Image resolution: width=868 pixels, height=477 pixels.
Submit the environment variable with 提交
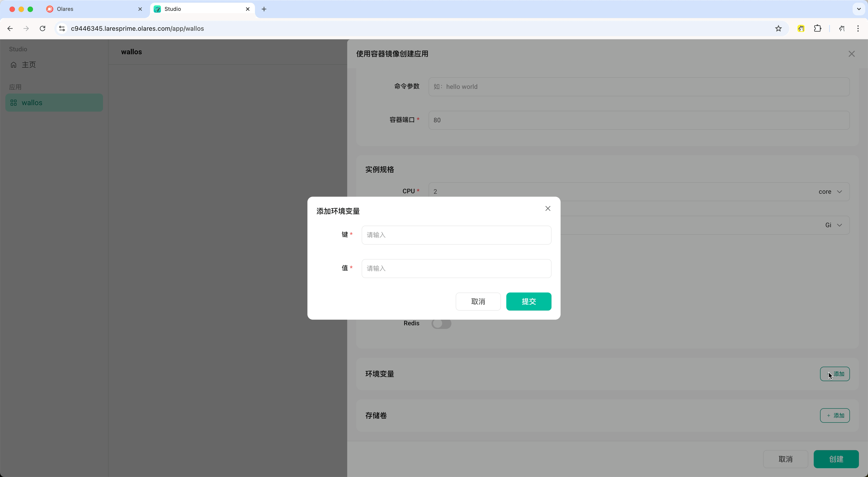tap(528, 301)
